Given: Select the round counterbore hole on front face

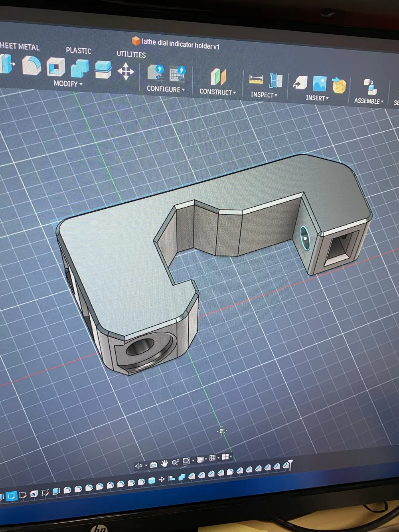Looking at the screenshot, I should (140, 348).
